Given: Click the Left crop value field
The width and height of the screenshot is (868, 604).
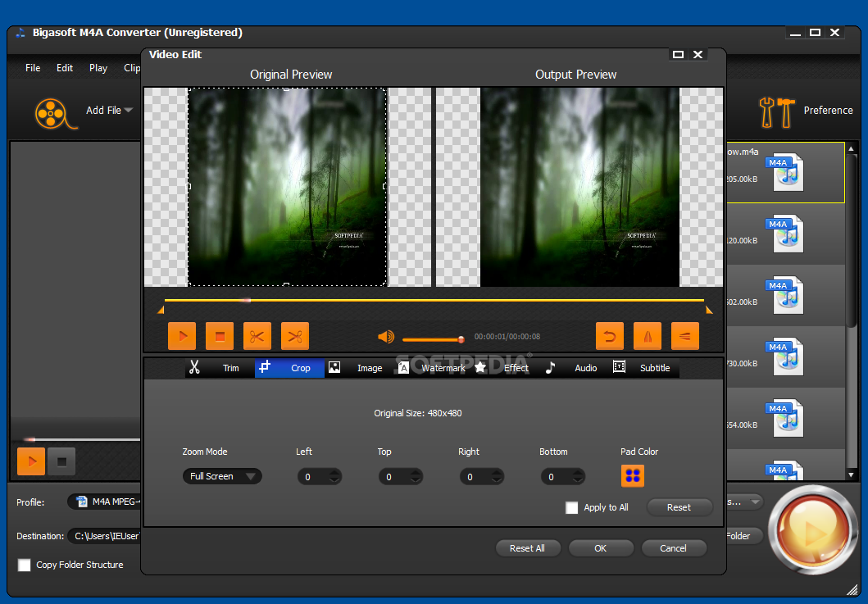Looking at the screenshot, I should [313, 477].
